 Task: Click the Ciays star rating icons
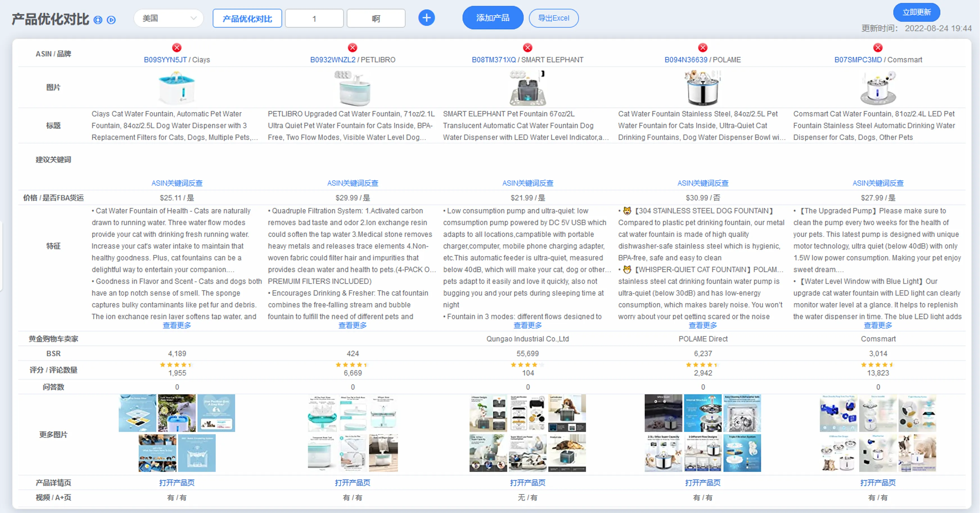[177, 365]
